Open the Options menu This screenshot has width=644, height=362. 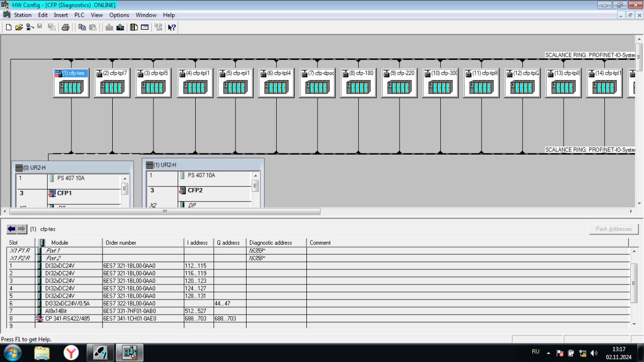click(x=119, y=15)
